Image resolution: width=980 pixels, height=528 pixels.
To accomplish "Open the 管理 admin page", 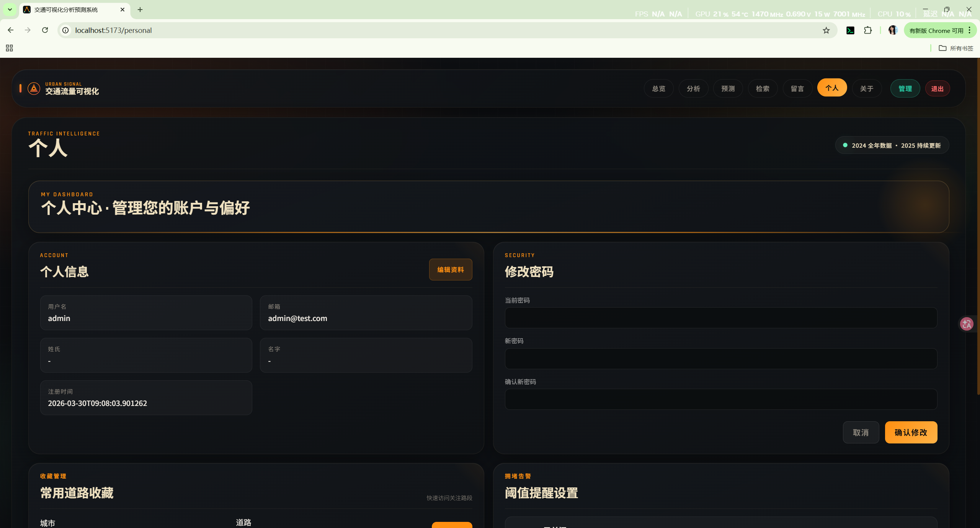I will coord(905,88).
